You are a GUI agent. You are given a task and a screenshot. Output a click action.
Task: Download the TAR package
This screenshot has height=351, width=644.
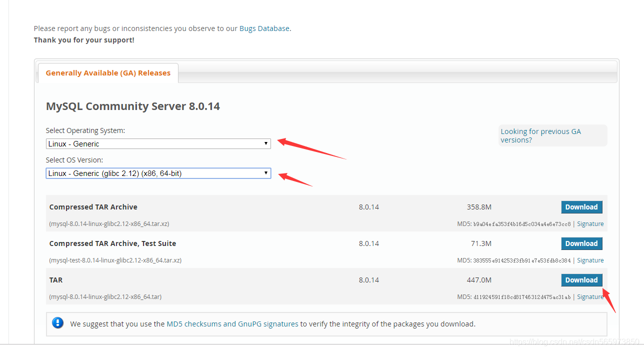[x=581, y=280]
